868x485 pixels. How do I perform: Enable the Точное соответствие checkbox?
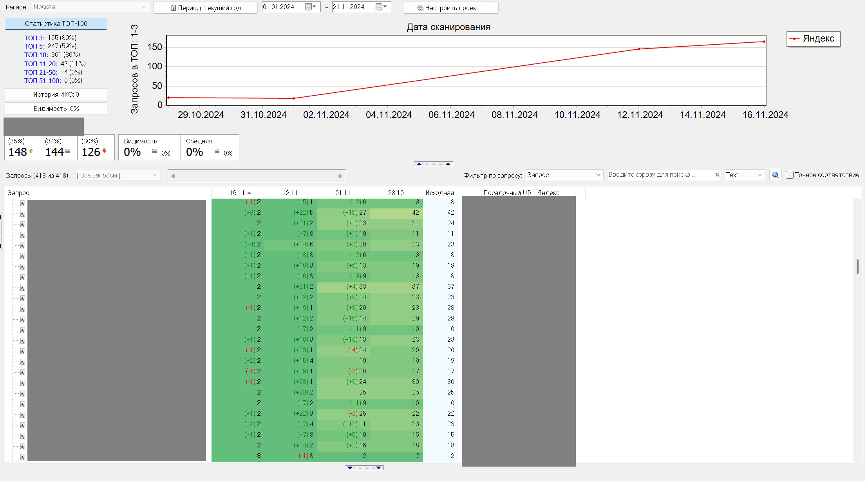click(790, 175)
